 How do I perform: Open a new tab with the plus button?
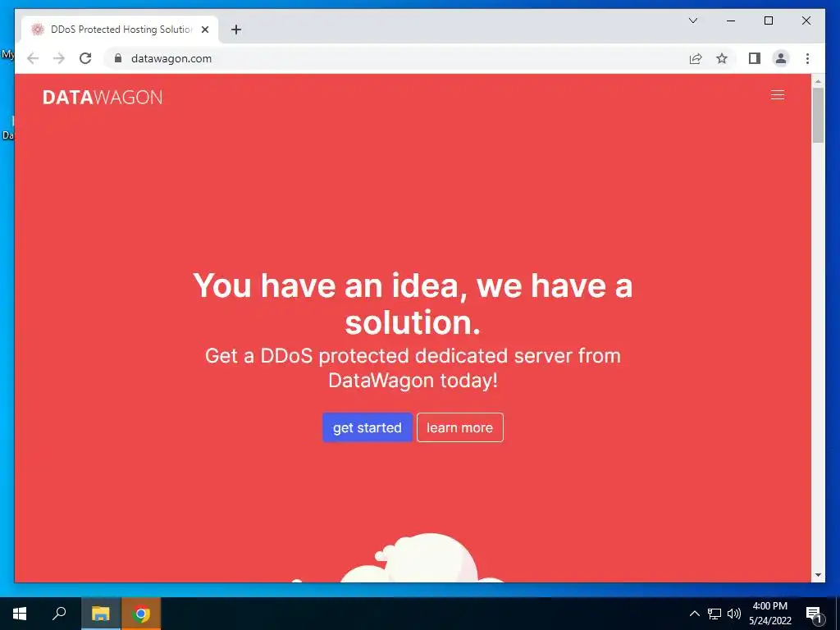(x=236, y=30)
